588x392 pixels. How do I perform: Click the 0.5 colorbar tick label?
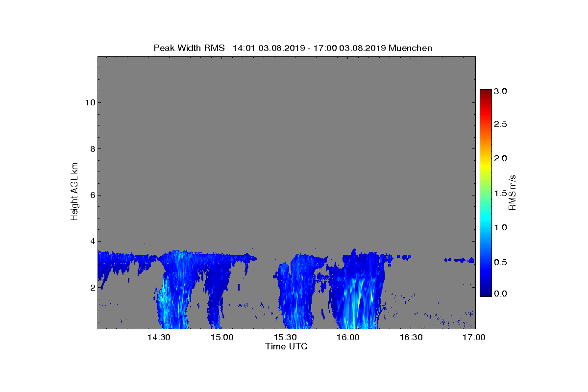500,262
